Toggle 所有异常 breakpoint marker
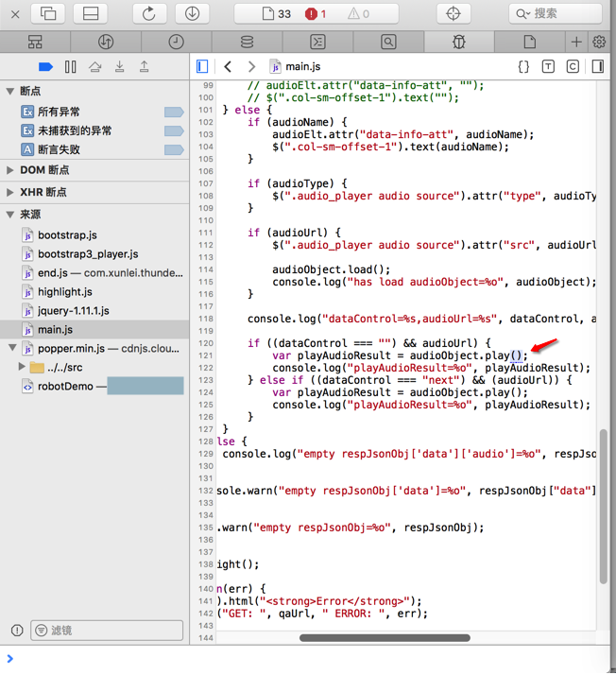This screenshot has height=675, width=616. 174,112
